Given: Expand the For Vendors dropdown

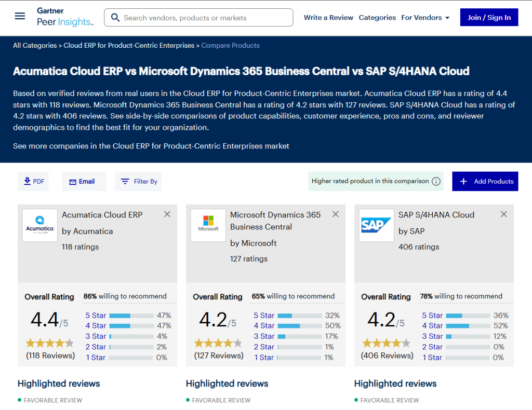Looking at the screenshot, I should pyautogui.click(x=425, y=18).
